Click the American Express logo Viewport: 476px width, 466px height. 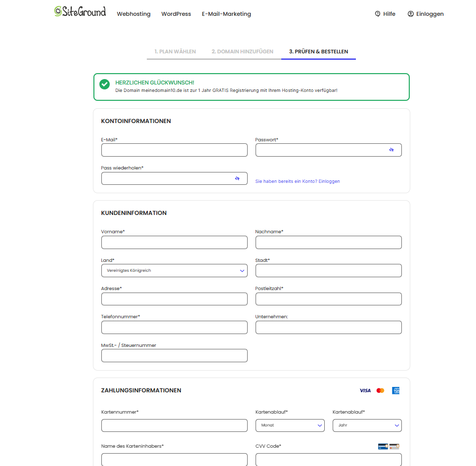(395, 390)
